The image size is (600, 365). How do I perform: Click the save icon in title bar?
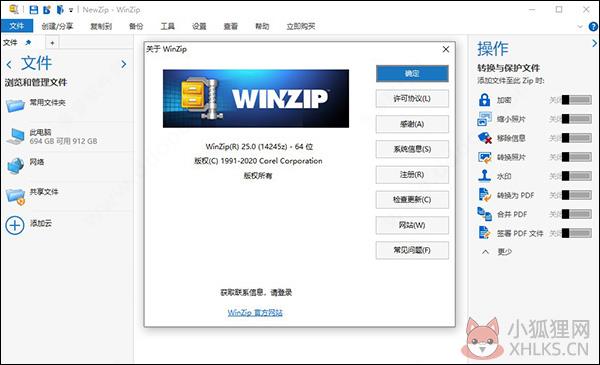[34, 10]
